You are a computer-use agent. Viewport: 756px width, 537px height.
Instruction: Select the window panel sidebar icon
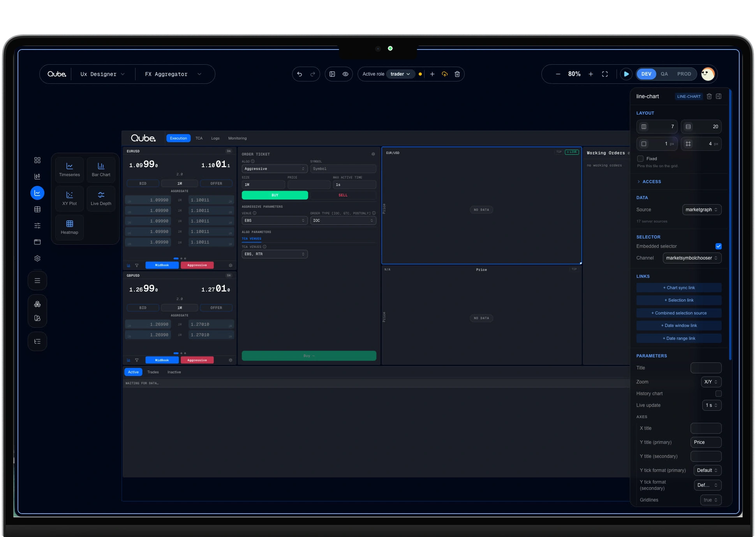[x=37, y=242]
